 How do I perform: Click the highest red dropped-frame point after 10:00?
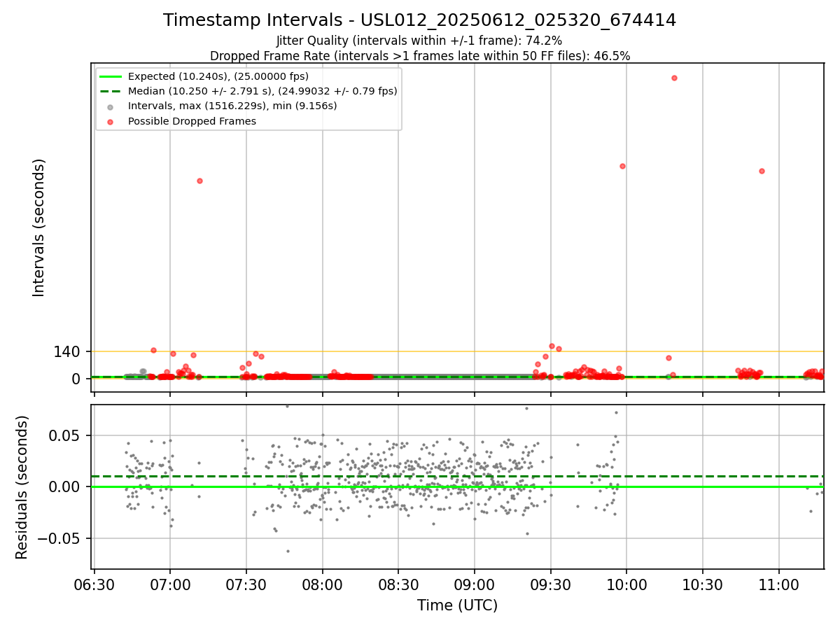tap(674, 78)
